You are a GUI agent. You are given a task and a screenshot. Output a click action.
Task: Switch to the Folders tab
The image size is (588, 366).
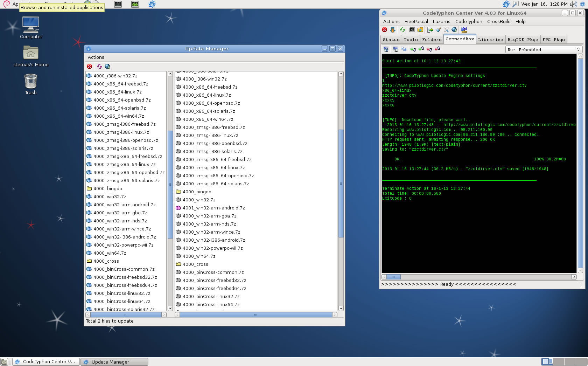click(432, 40)
